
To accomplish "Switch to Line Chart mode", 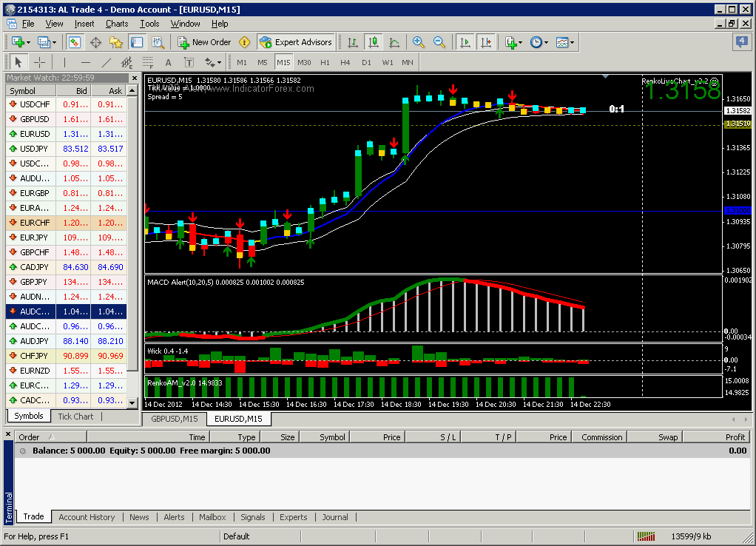I will [x=394, y=42].
